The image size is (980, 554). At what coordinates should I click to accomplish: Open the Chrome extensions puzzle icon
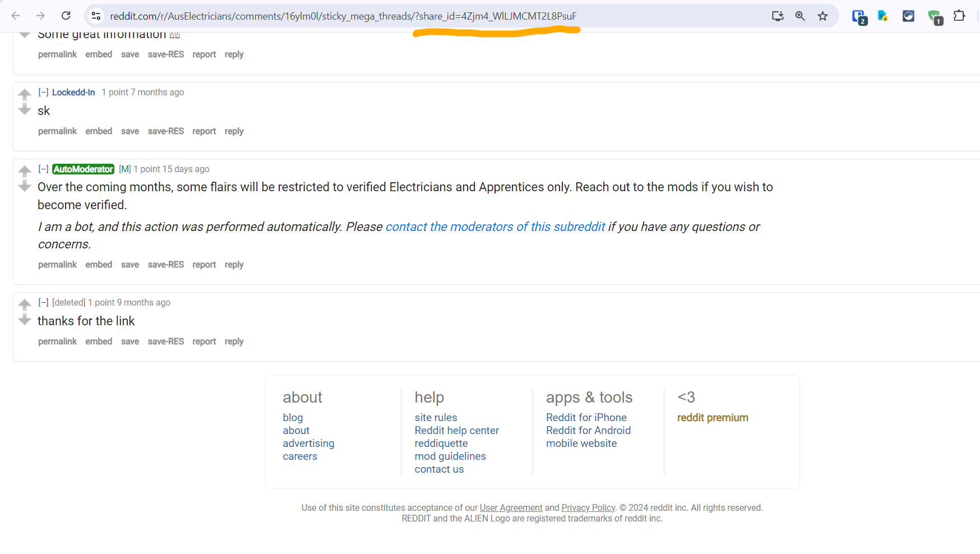(960, 16)
